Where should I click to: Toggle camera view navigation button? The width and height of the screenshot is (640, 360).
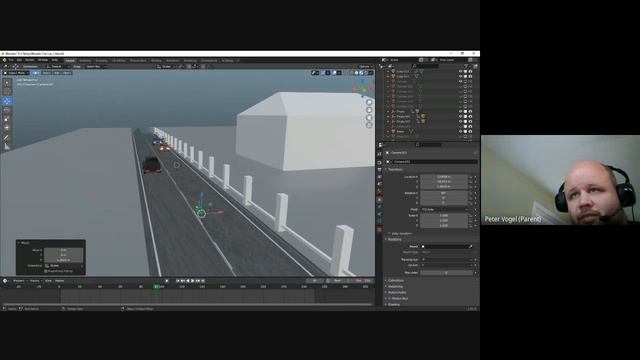pos(369,118)
